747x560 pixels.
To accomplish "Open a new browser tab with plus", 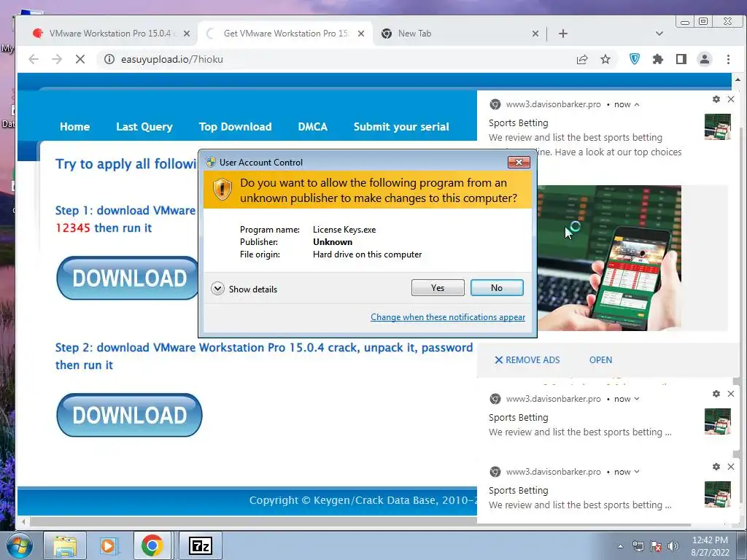I will point(562,34).
